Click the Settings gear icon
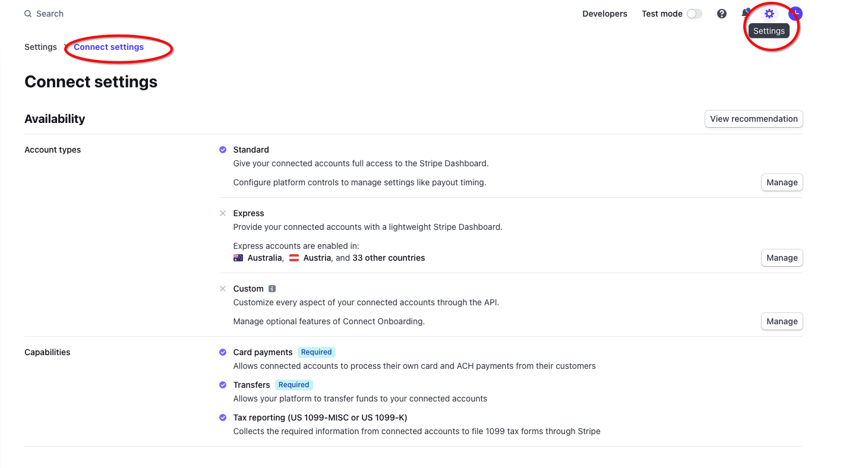This screenshot has height=468, width=868. click(769, 14)
